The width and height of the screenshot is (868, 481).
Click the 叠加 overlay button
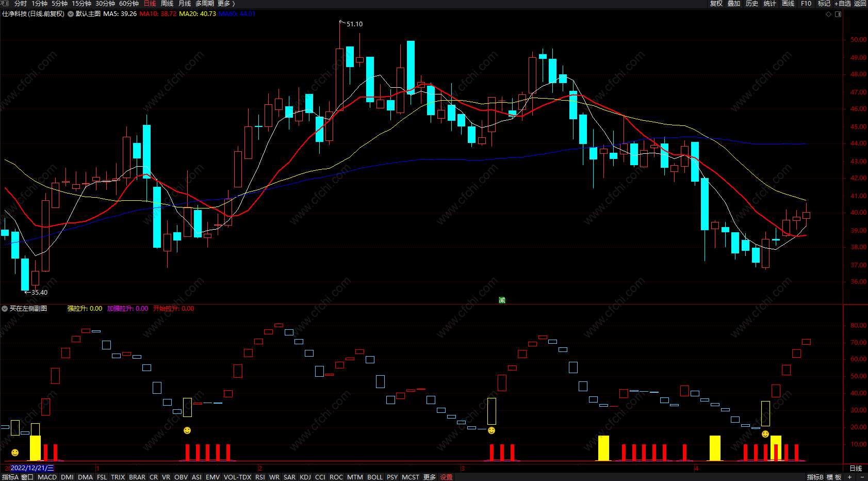[734, 4]
